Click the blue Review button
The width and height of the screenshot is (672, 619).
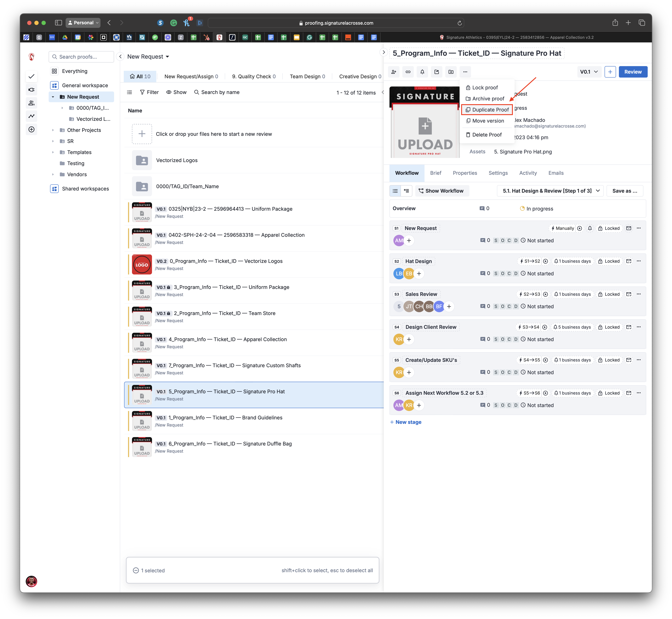632,72
